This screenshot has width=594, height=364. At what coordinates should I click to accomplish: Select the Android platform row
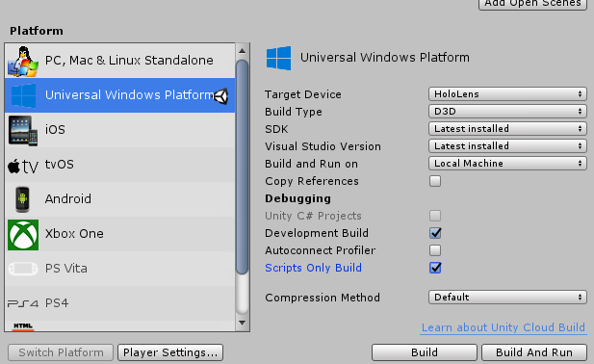point(119,199)
